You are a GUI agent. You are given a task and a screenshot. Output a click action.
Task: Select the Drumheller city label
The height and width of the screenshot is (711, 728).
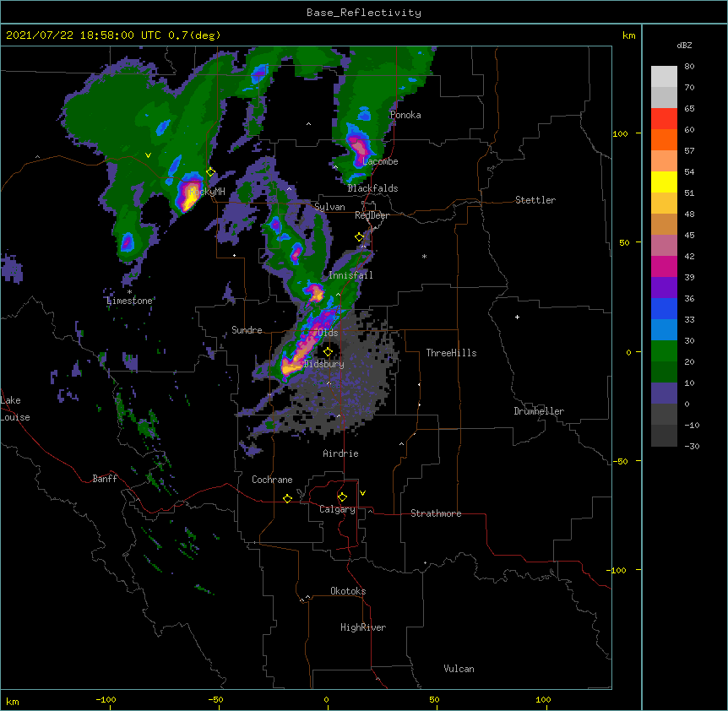tap(539, 411)
